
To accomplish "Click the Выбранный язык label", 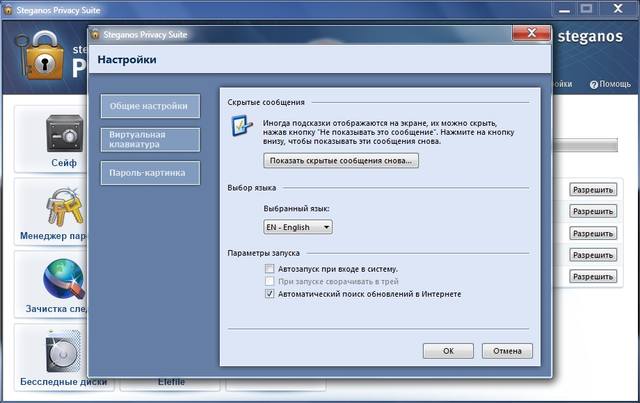I will point(296,208).
